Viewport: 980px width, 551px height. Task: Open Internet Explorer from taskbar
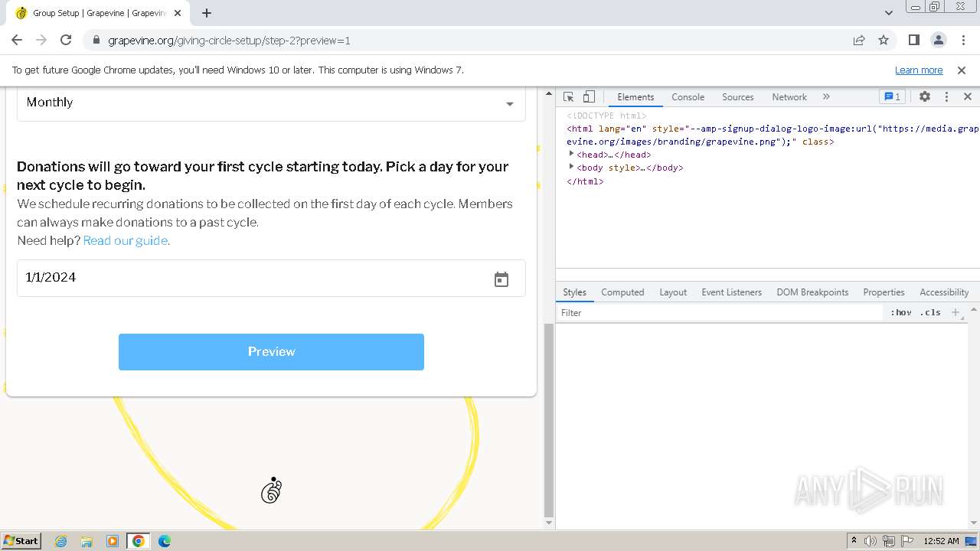61,541
